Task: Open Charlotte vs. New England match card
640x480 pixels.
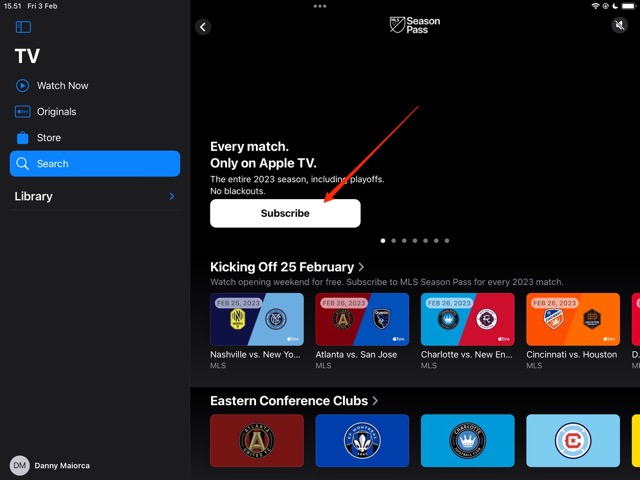Action: (468, 319)
